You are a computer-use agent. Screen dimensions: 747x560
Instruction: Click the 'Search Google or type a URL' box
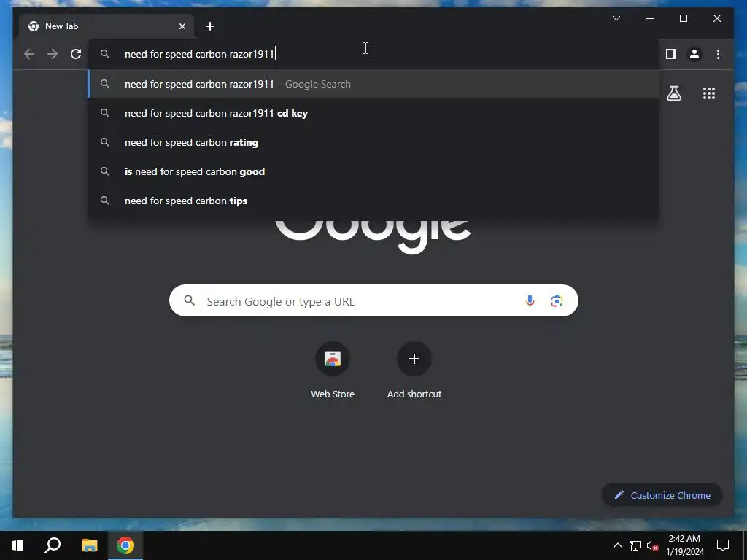click(373, 301)
